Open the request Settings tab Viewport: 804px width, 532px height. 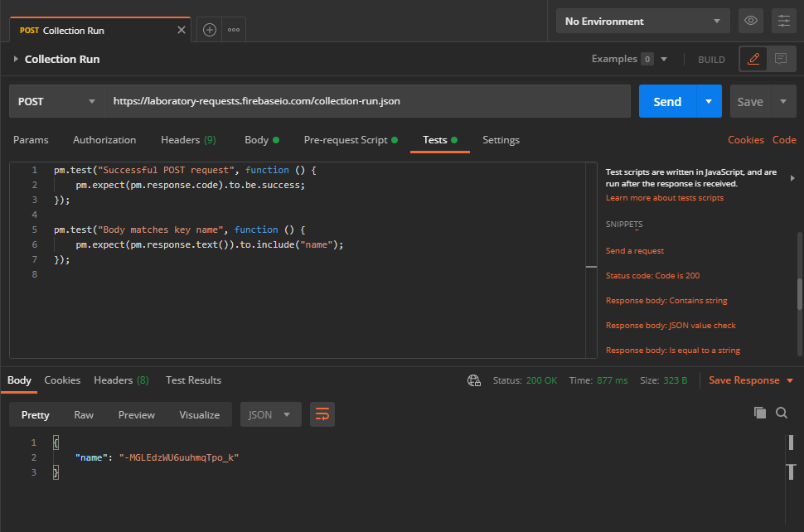[501, 140]
